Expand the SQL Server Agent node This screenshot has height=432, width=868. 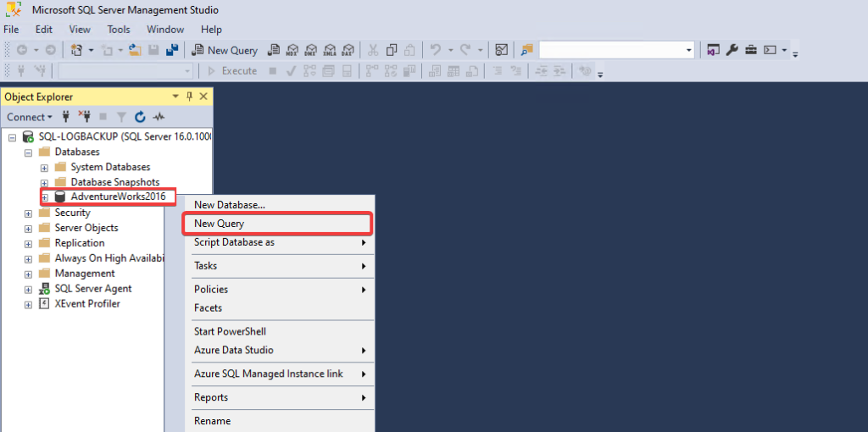[28, 289]
